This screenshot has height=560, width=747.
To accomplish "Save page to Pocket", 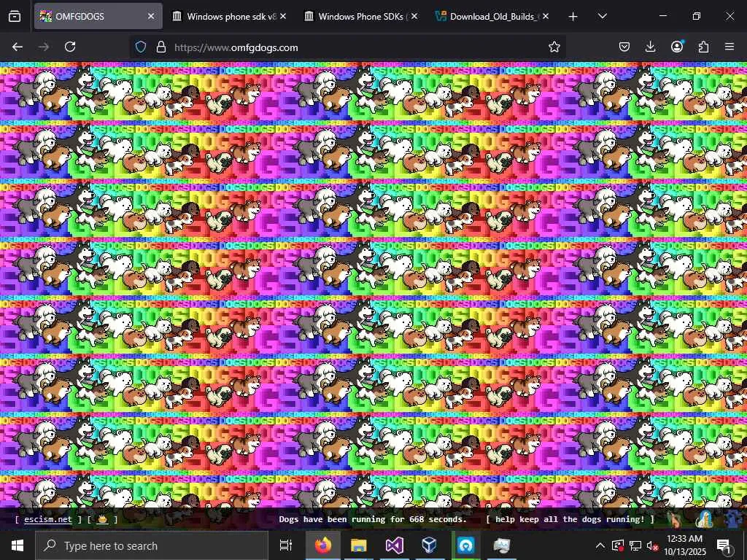I will tap(624, 47).
